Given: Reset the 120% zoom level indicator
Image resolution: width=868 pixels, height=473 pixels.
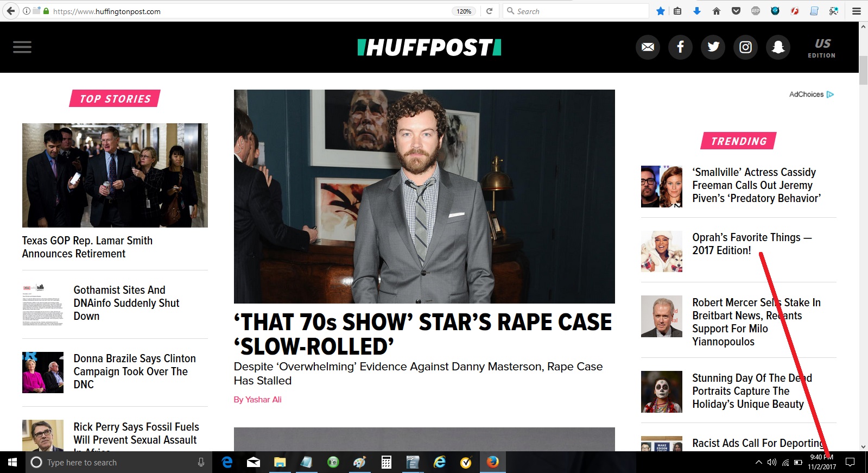Looking at the screenshot, I should point(464,11).
